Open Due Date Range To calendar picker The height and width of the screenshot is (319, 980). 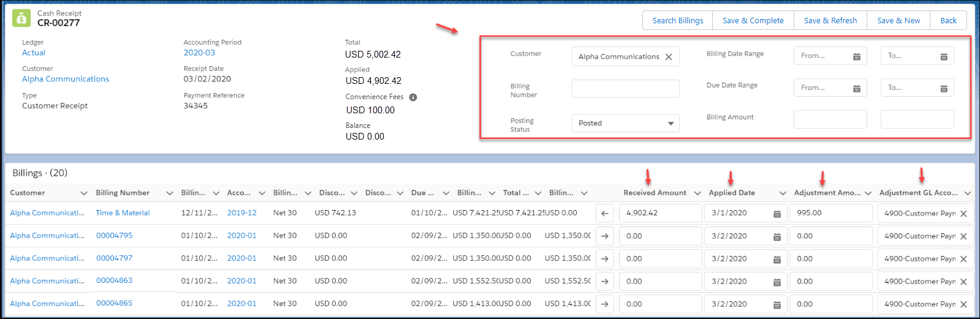[x=943, y=88]
